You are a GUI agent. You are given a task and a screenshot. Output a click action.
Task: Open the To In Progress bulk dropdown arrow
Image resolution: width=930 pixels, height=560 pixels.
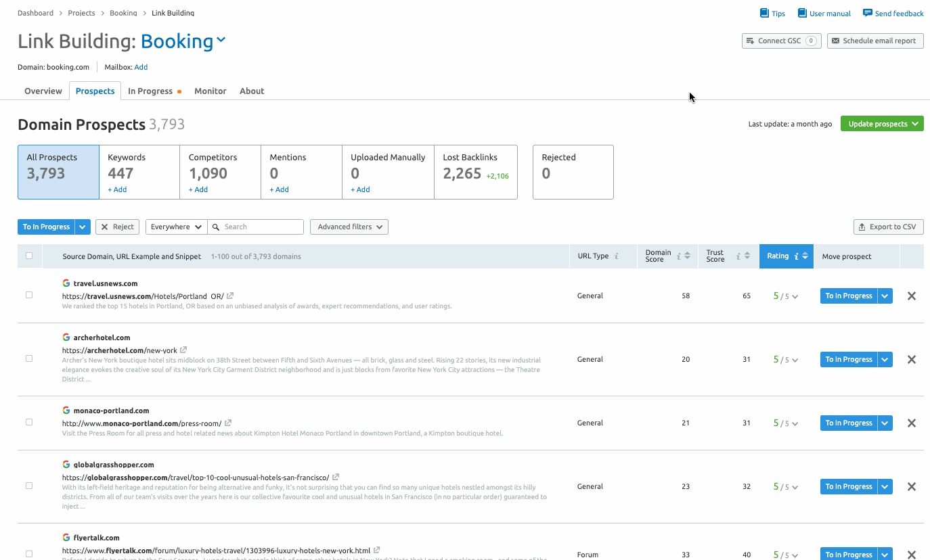tap(83, 227)
